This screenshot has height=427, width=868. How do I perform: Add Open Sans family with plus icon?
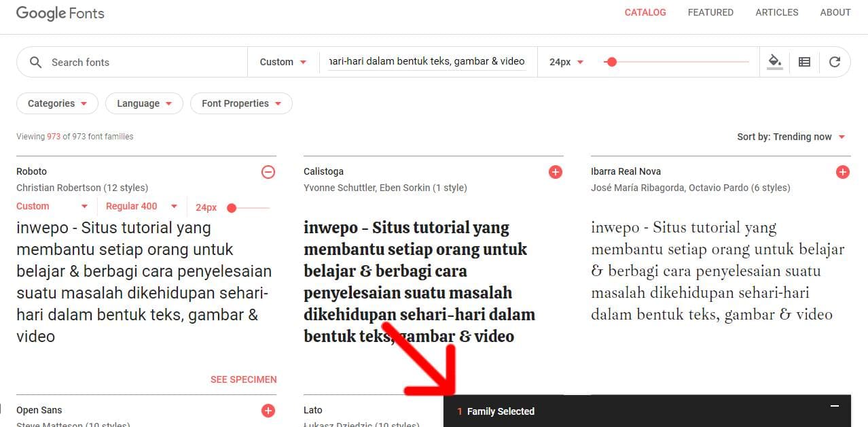coord(268,411)
